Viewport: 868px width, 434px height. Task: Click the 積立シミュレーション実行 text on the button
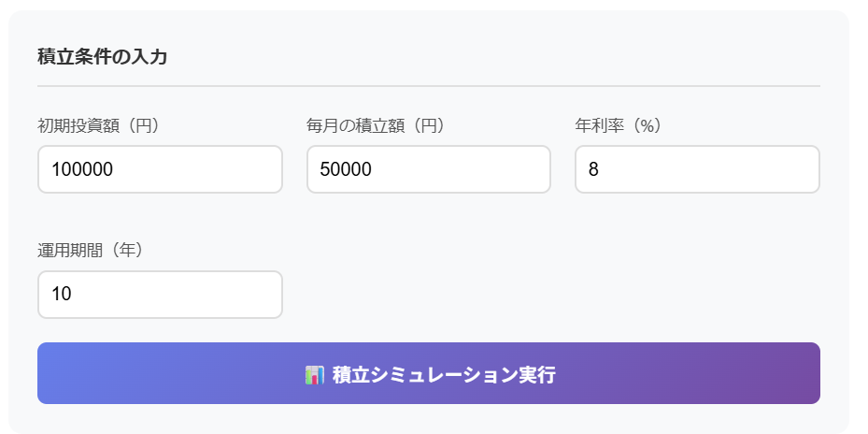(x=444, y=375)
